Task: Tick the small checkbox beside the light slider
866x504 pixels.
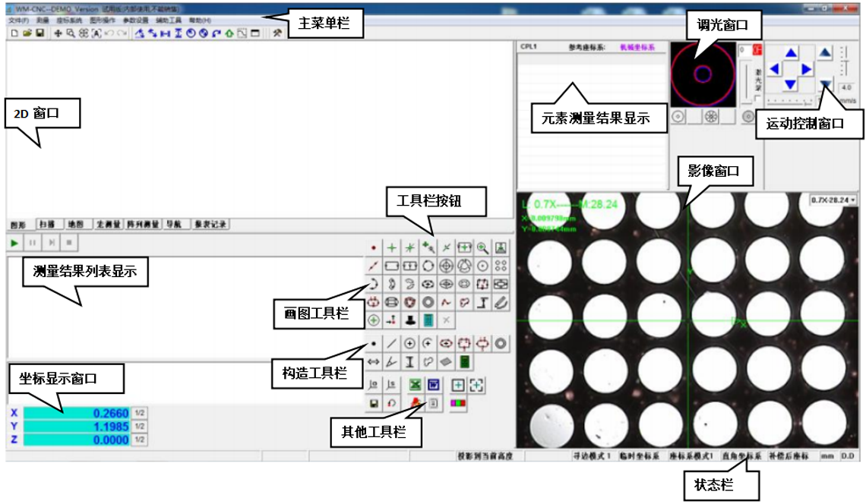Action: coord(757,99)
